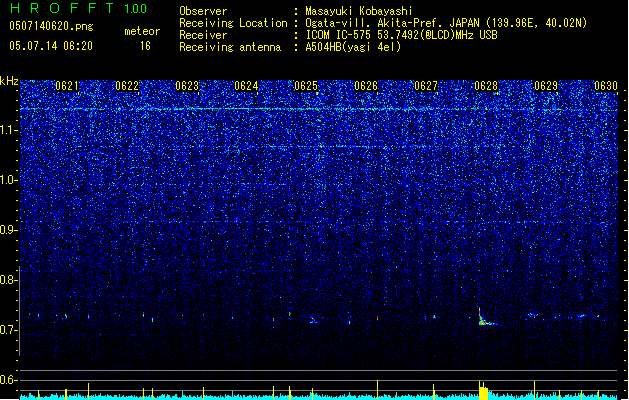The image size is (629, 400).
Task: Click the 0629 time marker
Action: [546, 86]
